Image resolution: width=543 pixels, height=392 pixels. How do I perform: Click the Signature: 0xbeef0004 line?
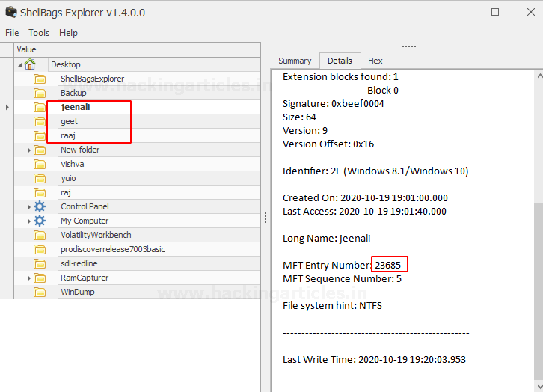point(334,103)
